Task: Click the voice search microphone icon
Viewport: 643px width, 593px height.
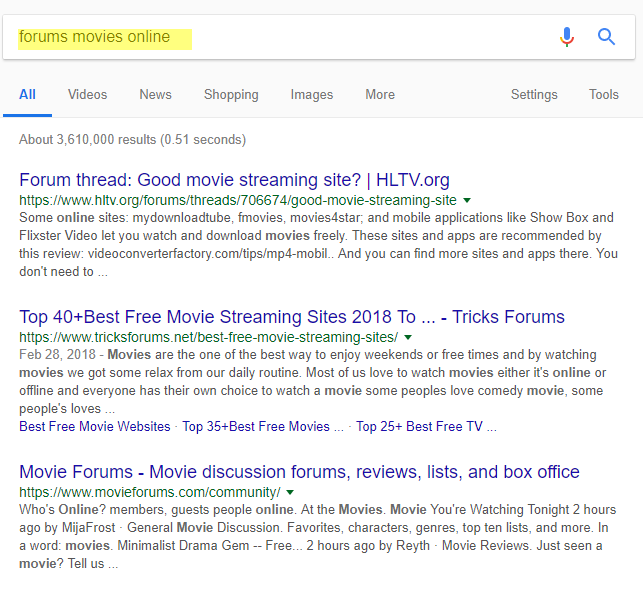Action: point(567,37)
